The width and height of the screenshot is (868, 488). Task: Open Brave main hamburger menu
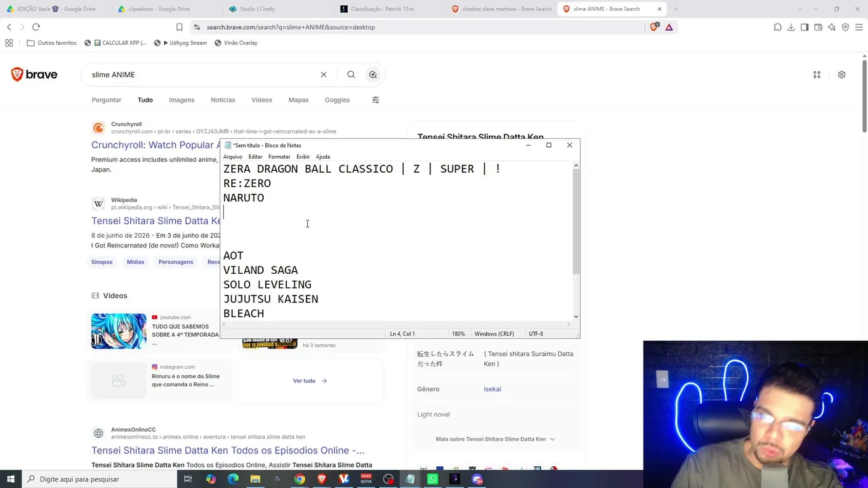click(x=859, y=27)
